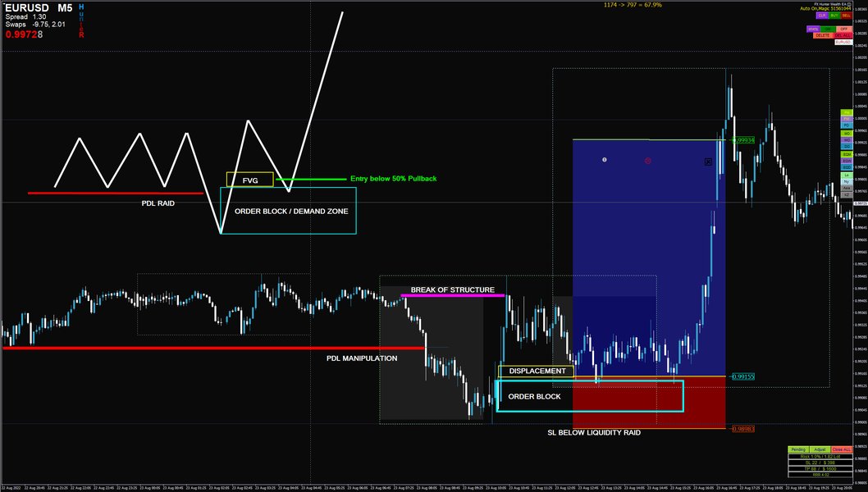
Task: Click the info icon inside the blue trade zone
Action: click(x=603, y=161)
